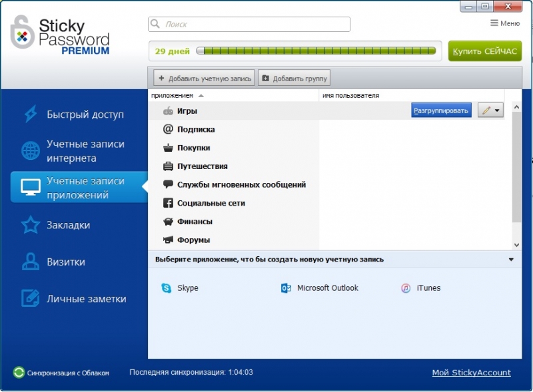
Task: Click the piggy bank icon for Финансы
Action: coord(168,222)
